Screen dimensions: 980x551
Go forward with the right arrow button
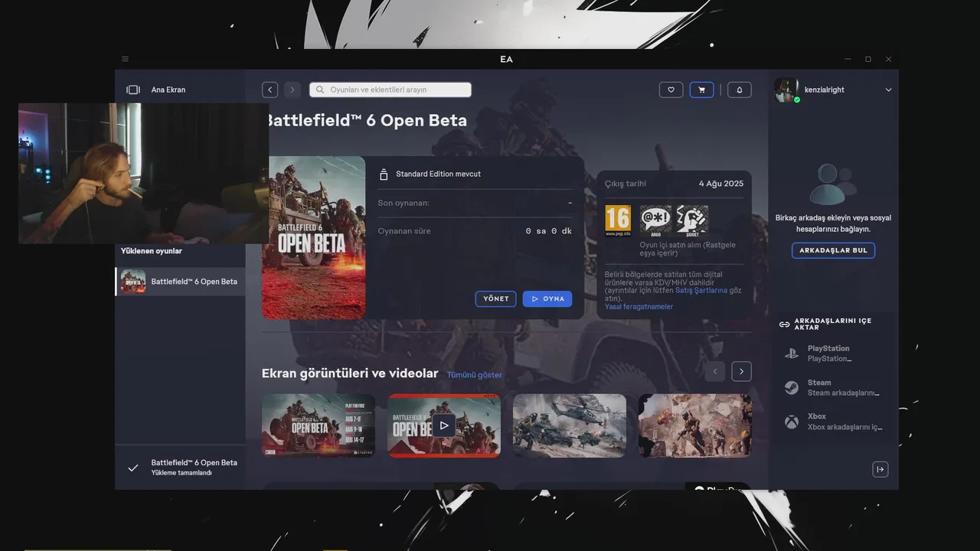292,90
